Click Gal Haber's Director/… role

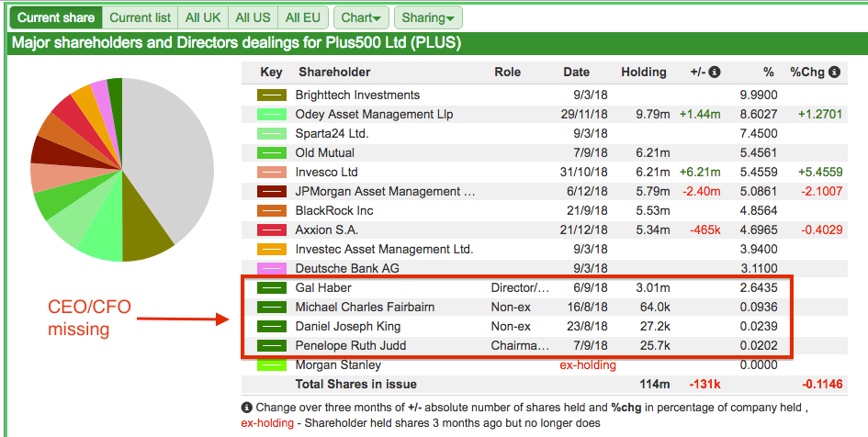click(520, 288)
